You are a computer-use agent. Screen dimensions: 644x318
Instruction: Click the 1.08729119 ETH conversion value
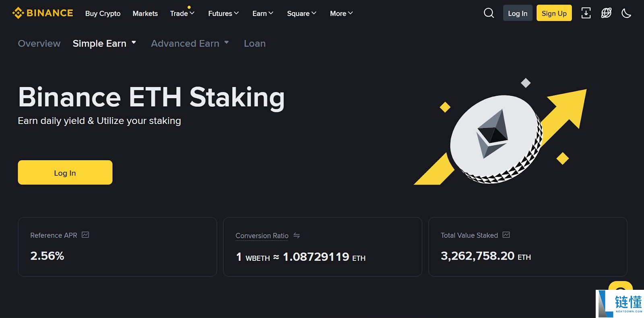(x=324, y=257)
